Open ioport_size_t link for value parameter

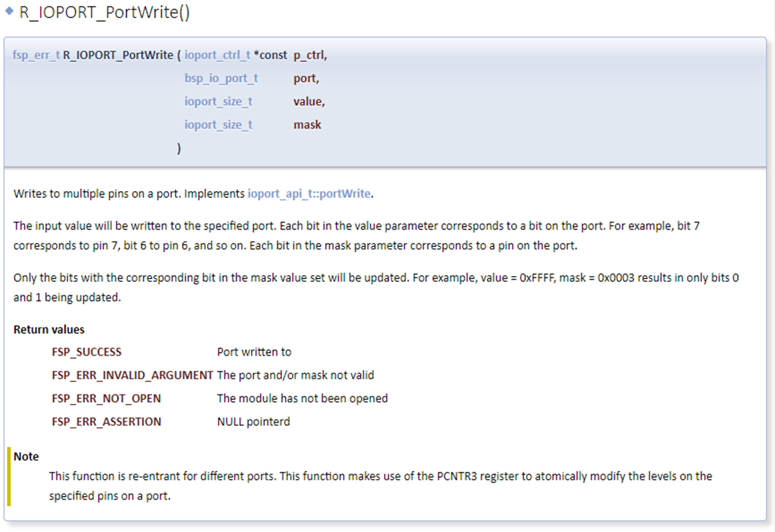tap(218, 102)
